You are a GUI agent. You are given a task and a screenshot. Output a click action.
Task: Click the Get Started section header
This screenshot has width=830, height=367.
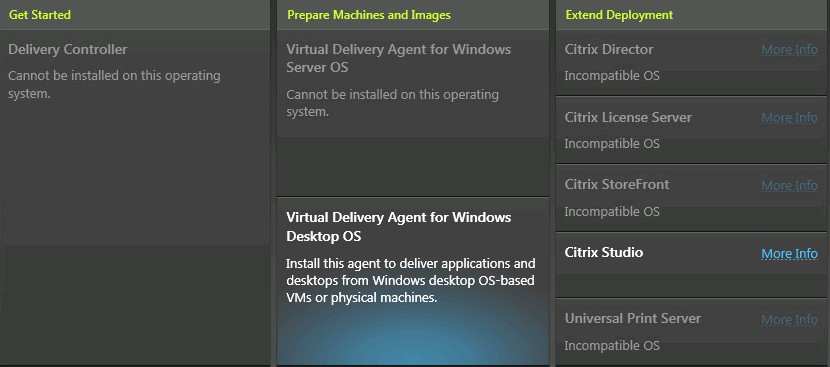click(x=40, y=15)
